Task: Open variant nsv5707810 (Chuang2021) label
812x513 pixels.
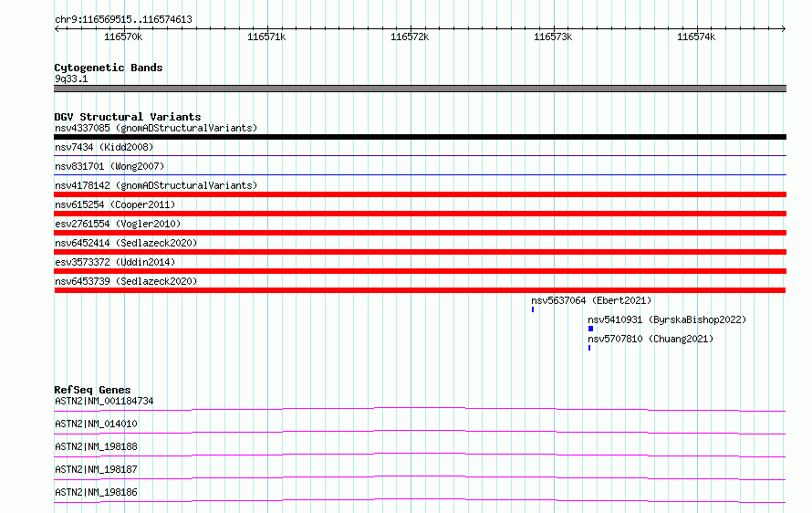Action: [651, 339]
